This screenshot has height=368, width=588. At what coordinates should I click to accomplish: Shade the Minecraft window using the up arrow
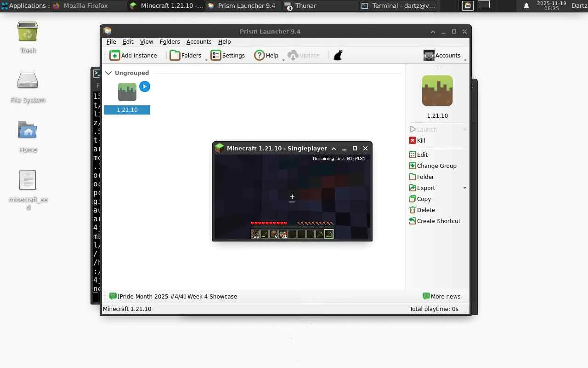click(334, 148)
